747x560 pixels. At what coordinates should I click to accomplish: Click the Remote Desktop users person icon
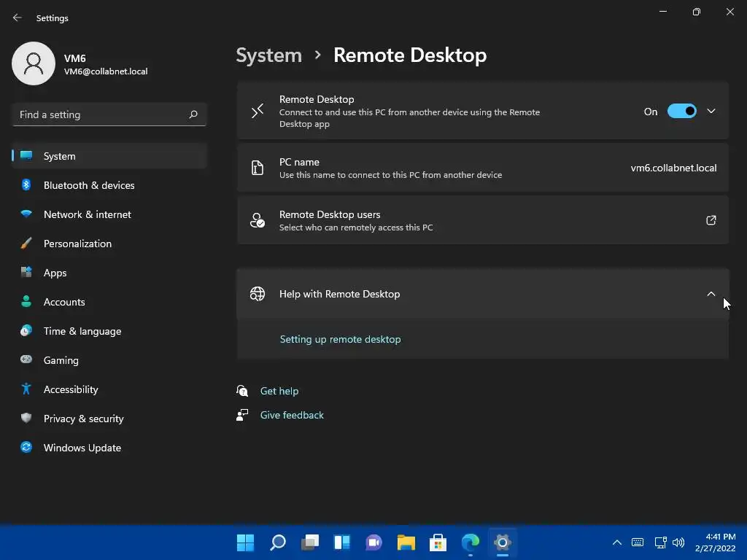pos(258,220)
